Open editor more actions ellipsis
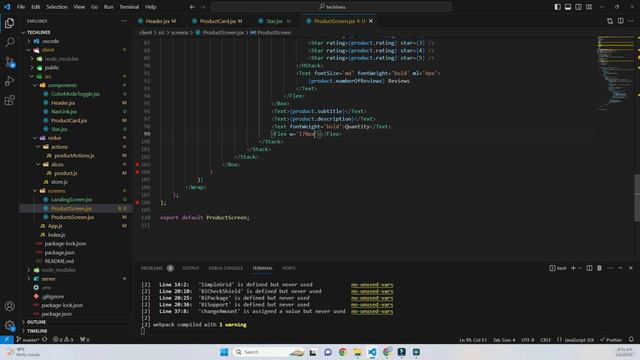 (631, 21)
